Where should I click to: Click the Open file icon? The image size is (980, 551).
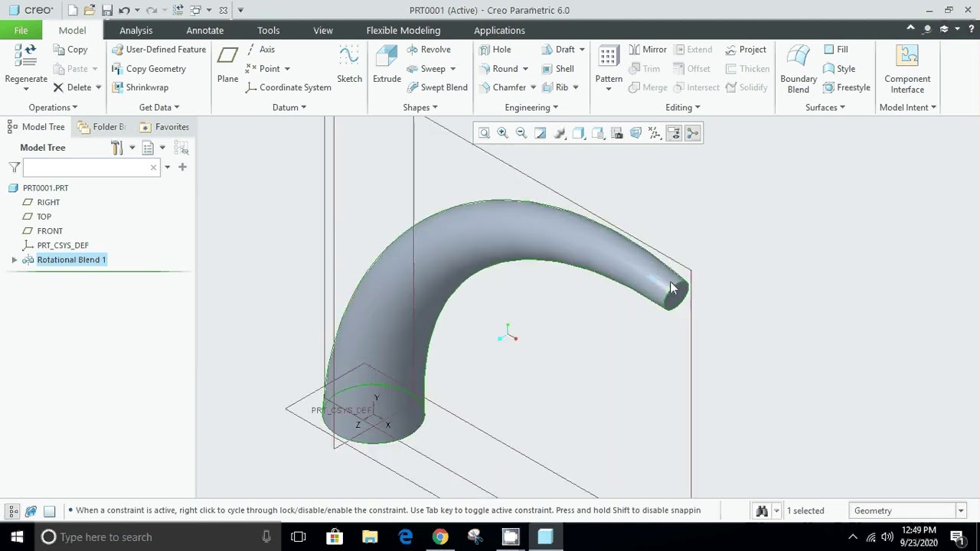pos(90,11)
